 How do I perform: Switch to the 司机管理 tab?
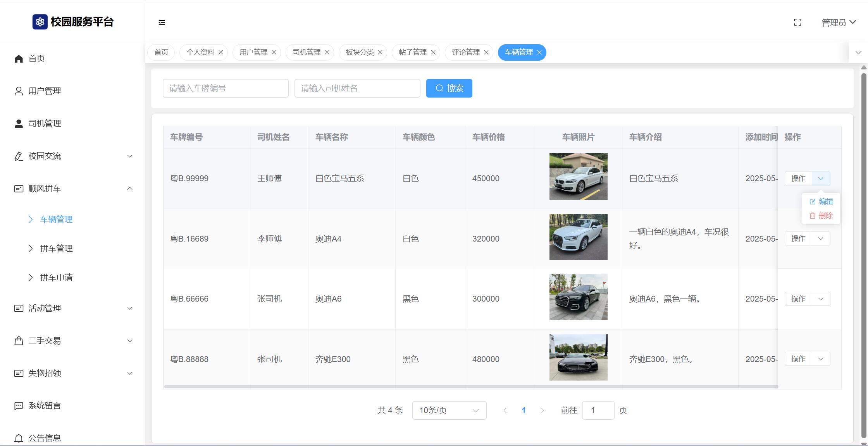pyautogui.click(x=306, y=52)
